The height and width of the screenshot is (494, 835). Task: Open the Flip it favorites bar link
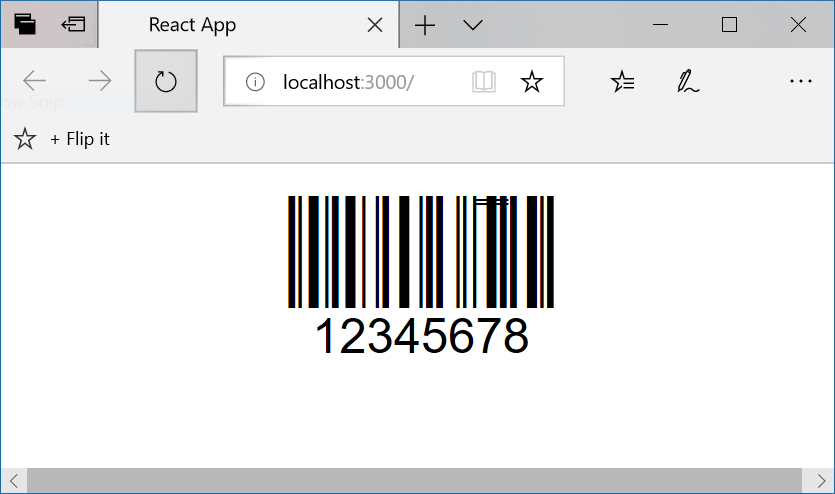80,139
